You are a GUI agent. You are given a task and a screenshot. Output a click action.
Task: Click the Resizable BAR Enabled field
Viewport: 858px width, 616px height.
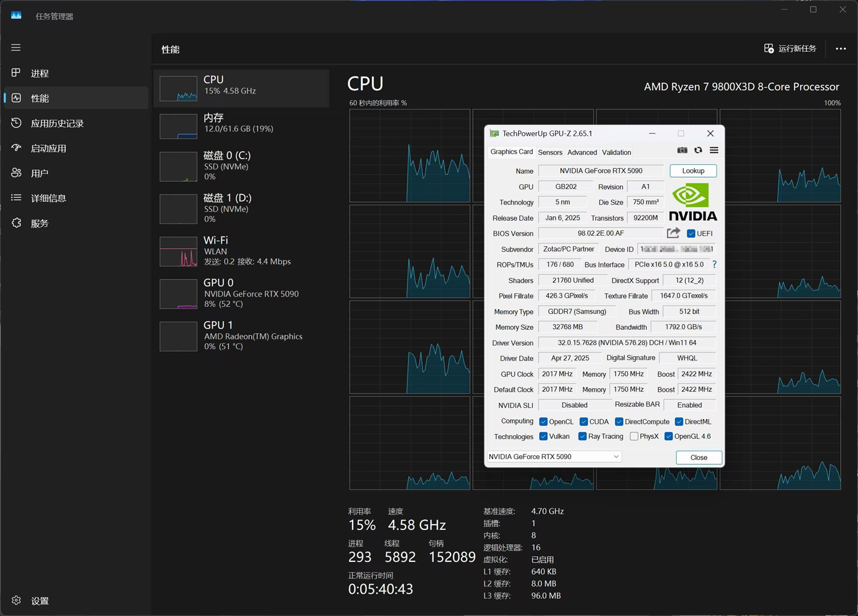tap(690, 405)
